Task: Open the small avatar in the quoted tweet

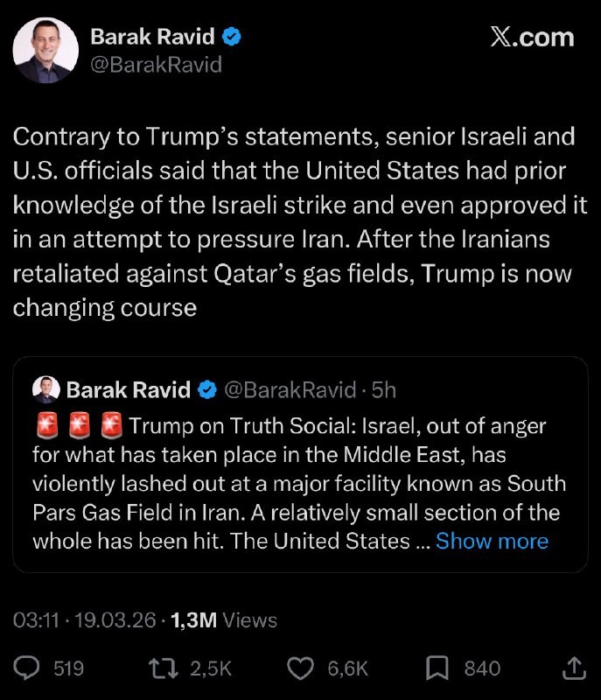Action: pyautogui.click(x=45, y=389)
